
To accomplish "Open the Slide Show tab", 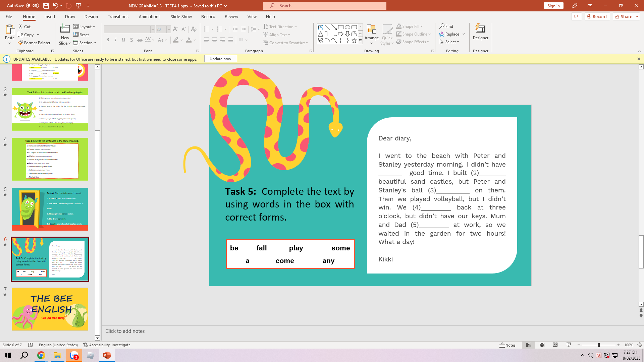I will click(x=181, y=16).
